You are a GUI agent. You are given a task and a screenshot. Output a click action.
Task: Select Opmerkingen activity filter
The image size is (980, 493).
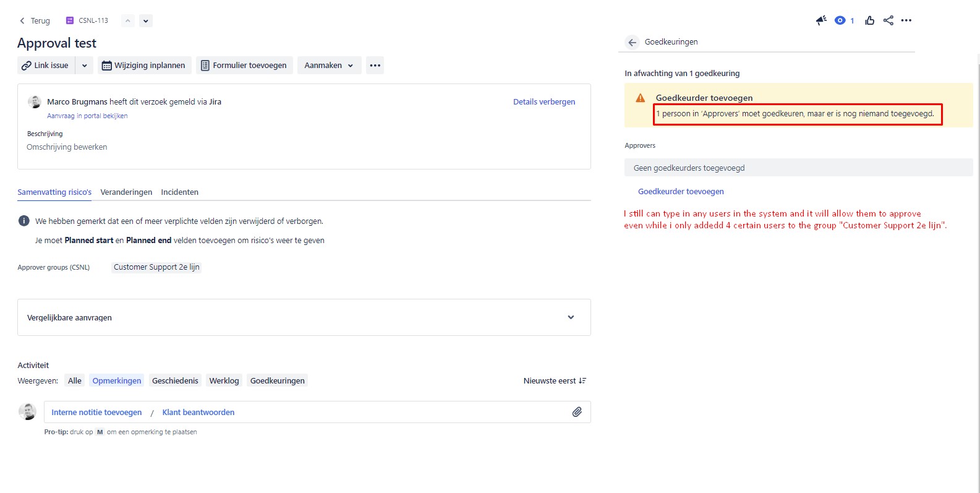tap(117, 381)
